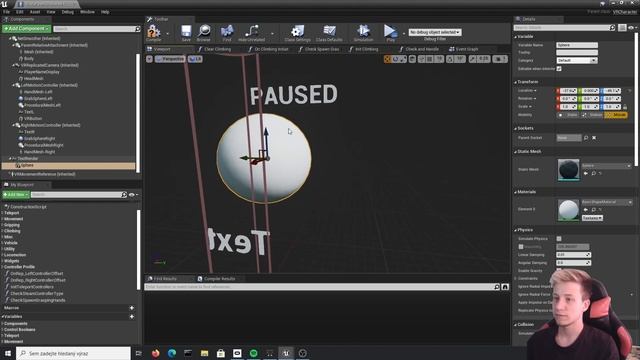Toggle Editable when Inherited checkbox
Image resolution: width=640 pixels, height=360 pixels.
click(x=559, y=69)
